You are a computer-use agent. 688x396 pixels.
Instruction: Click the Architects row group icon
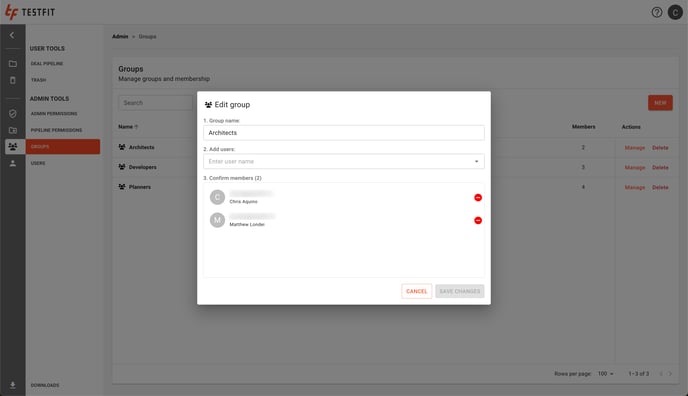pos(122,147)
